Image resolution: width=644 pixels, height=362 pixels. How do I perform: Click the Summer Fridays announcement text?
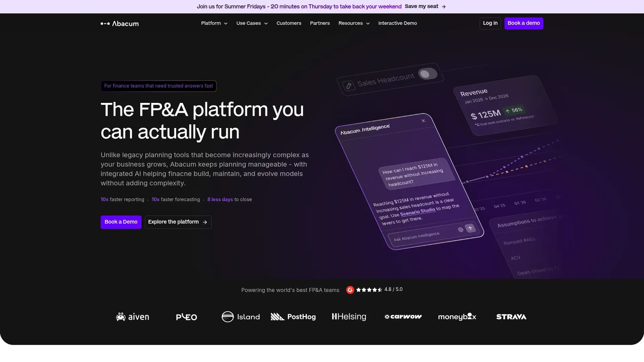point(299,6)
